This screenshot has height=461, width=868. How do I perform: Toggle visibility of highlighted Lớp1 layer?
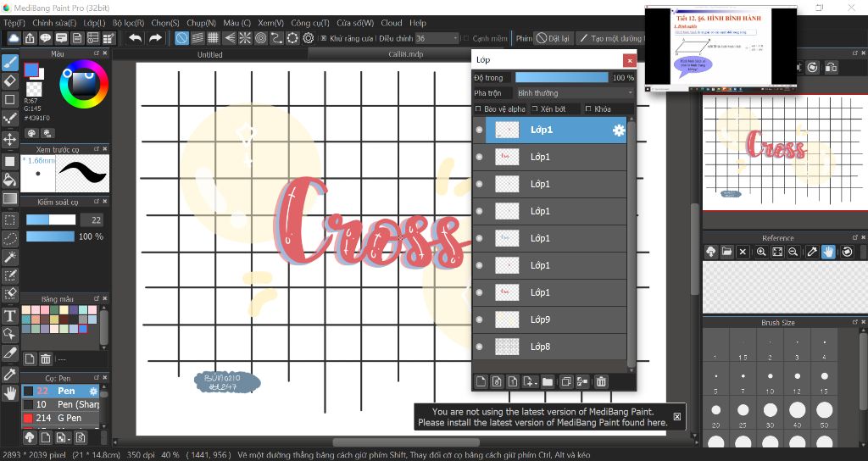[480, 130]
